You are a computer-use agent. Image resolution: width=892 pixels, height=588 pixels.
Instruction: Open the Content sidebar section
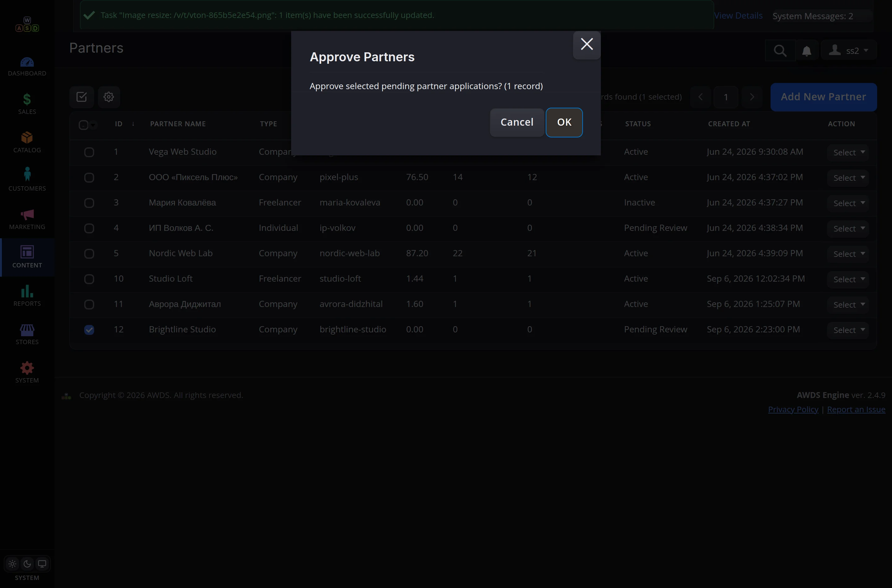coord(27,257)
